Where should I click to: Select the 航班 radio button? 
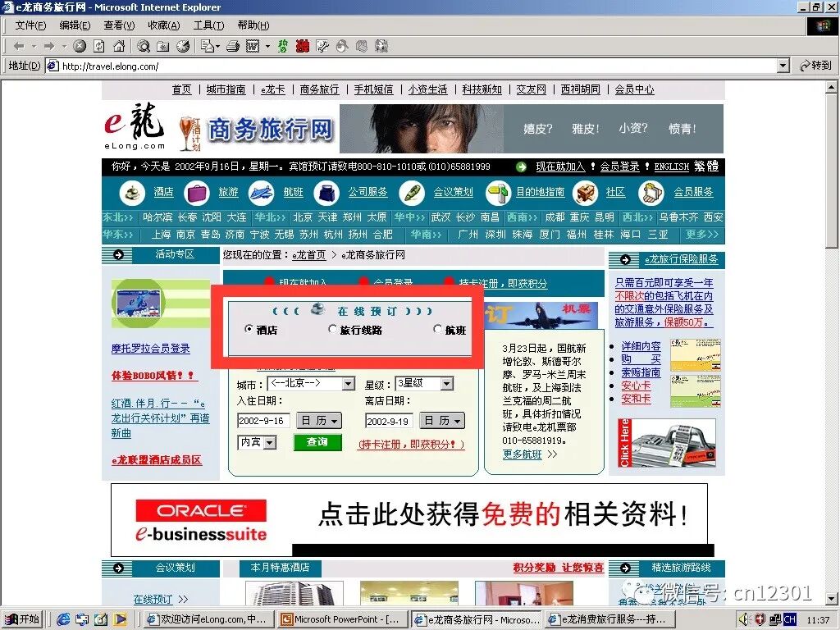(437, 329)
